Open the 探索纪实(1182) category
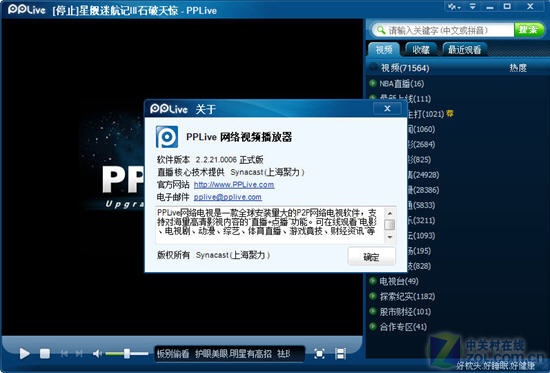The height and width of the screenshot is (373, 550). pyautogui.click(x=407, y=297)
